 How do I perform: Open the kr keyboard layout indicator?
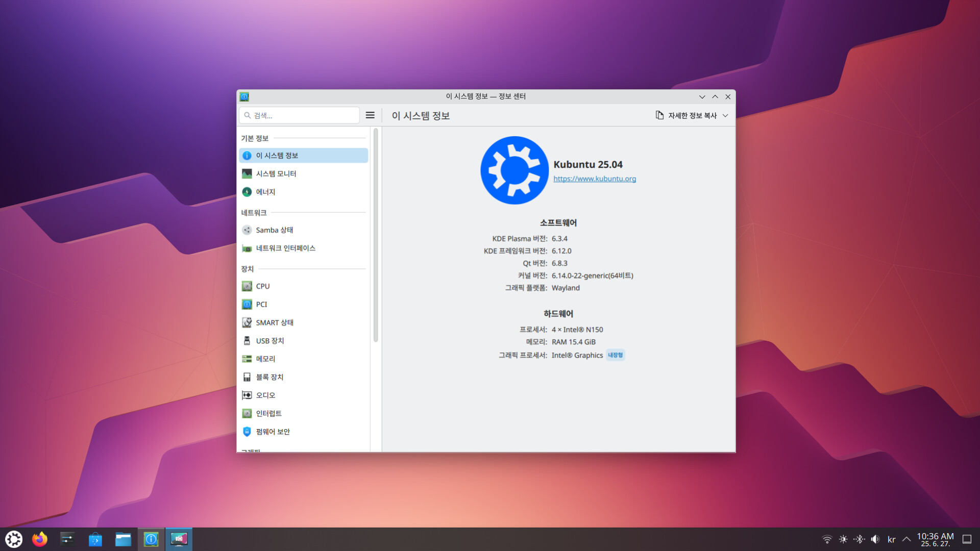(891, 539)
